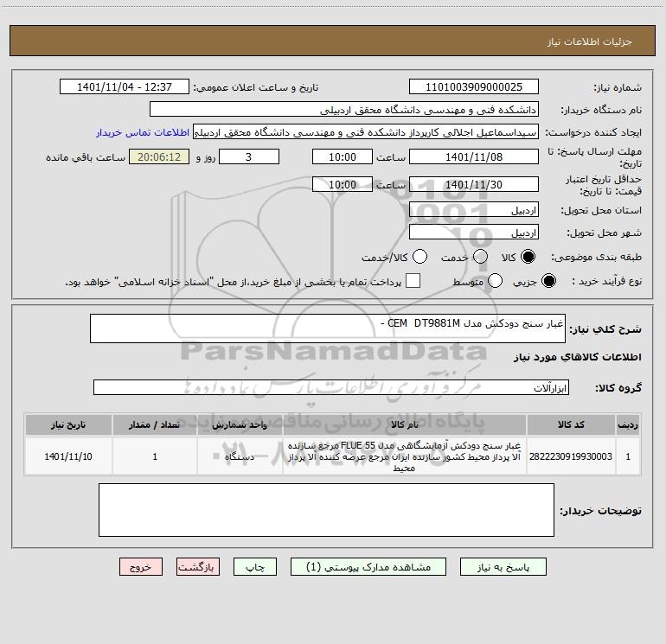Open مشاهده مدارک پیوستی (1) attachments
666x644 pixels.
coord(368,567)
